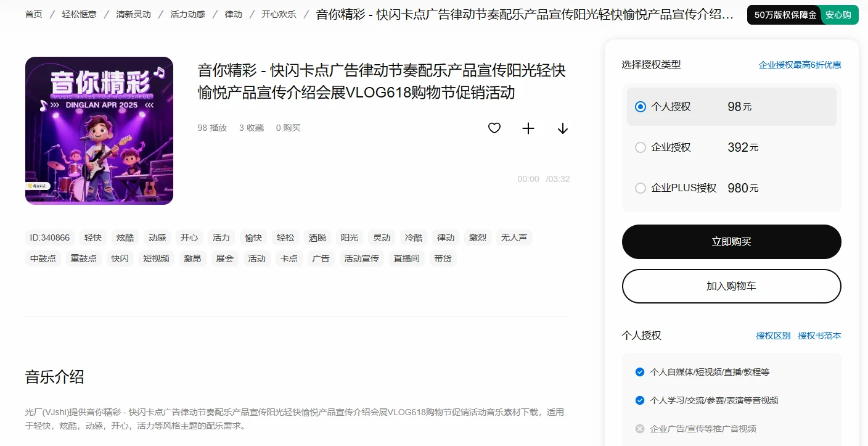Screen dimensions: 868x446
Task: Select the 企业授权 radio option
Action: click(641, 147)
